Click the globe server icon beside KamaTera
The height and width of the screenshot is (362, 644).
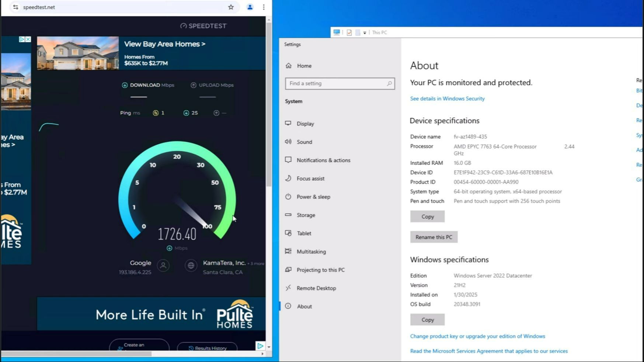191,266
